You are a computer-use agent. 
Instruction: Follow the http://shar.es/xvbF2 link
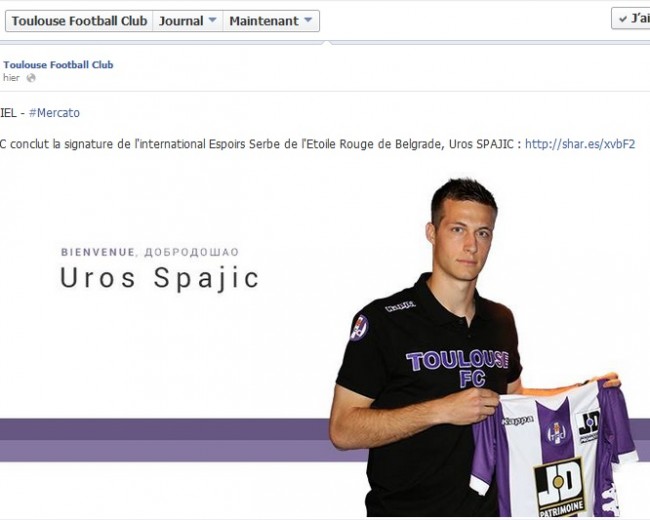pos(580,144)
